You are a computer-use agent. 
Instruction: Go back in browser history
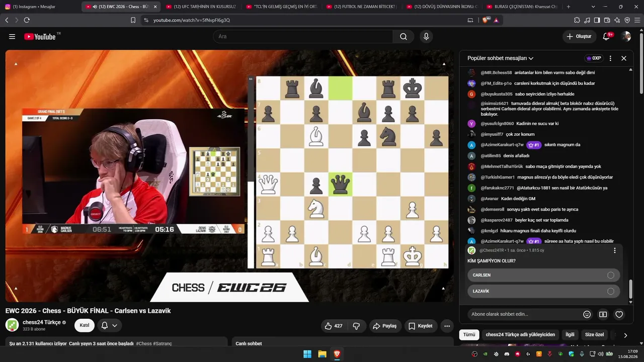coord(7,20)
